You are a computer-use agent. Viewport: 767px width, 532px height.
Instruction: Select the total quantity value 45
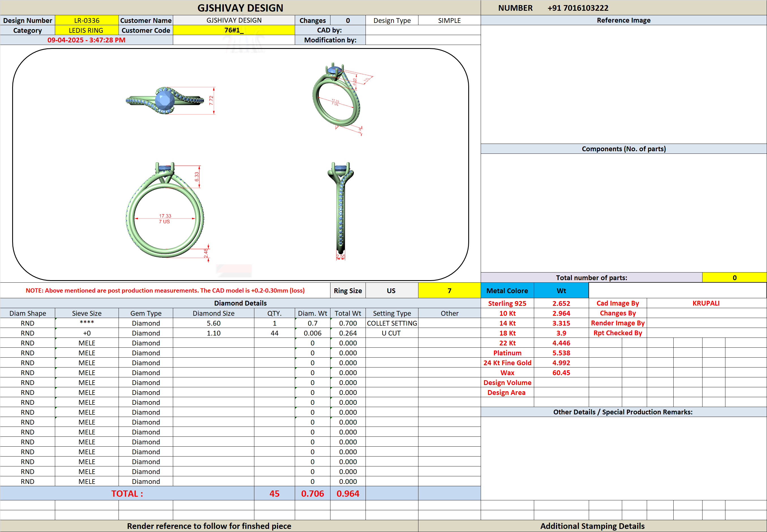click(x=274, y=493)
